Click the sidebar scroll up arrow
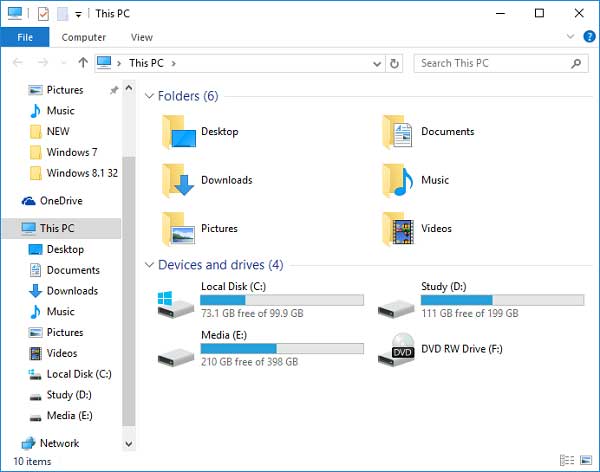 point(129,88)
